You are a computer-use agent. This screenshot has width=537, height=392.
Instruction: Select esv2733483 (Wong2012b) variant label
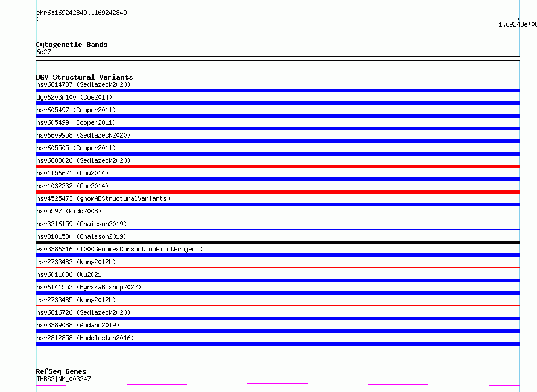pos(76,262)
